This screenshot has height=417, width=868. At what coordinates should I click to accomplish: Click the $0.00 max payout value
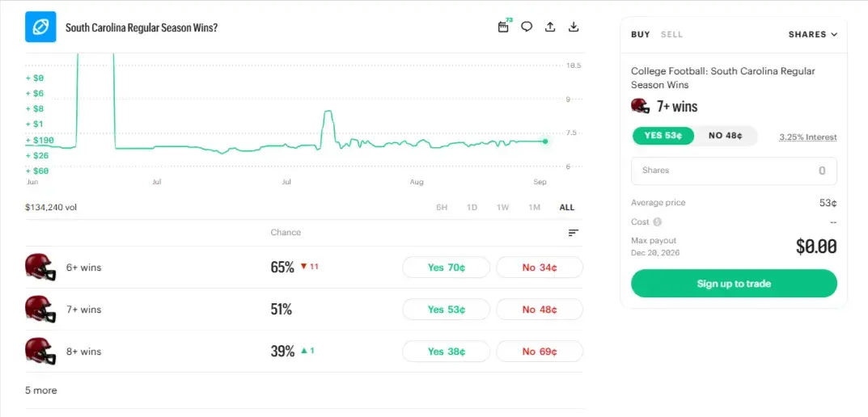[x=816, y=246]
